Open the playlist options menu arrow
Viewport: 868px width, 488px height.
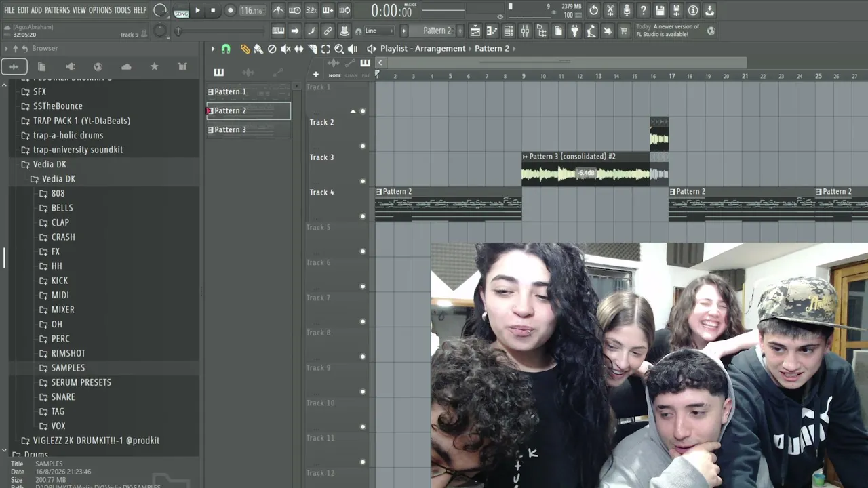click(212, 49)
